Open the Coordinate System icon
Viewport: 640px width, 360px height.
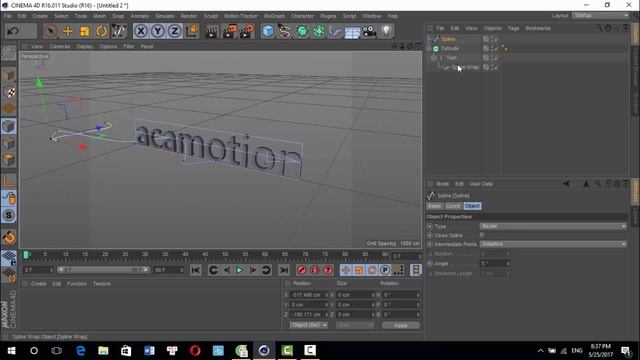coord(192,31)
